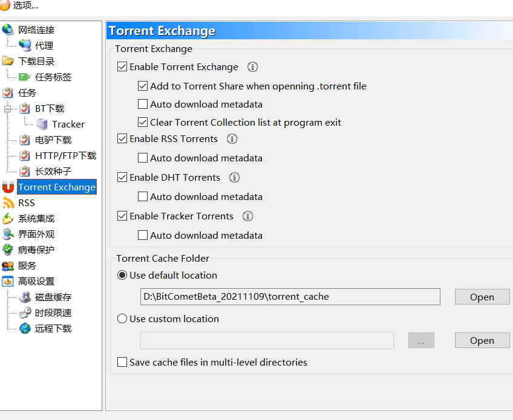The width and height of the screenshot is (513, 420).
Task: Click the RSS feed icon
Action: click(8, 202)
